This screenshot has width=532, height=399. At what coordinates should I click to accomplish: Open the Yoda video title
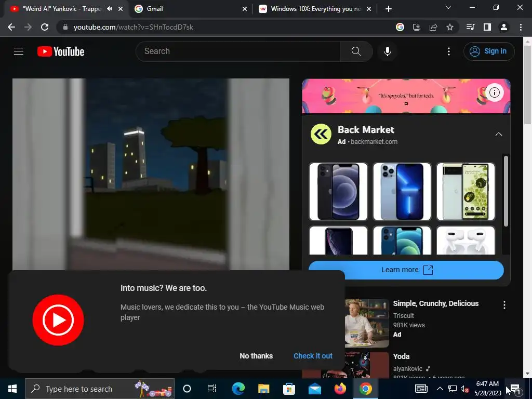(x=401, y=356)
